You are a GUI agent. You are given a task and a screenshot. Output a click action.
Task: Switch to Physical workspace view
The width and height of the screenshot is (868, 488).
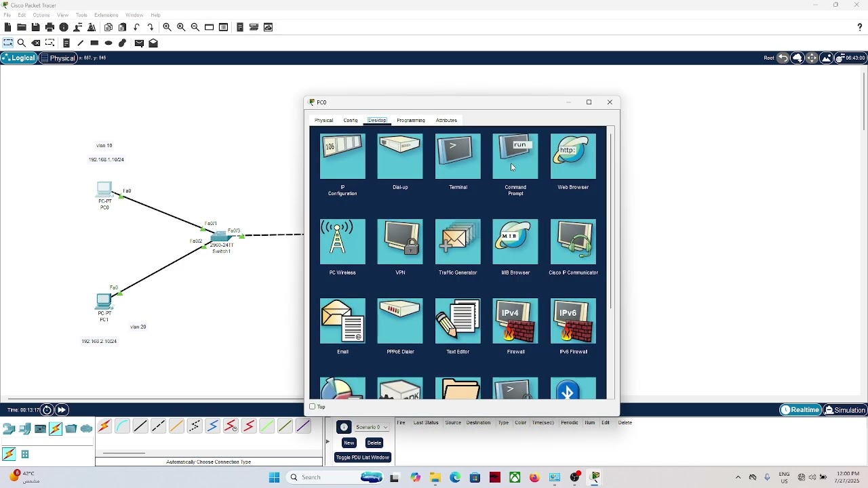[58, 58]
